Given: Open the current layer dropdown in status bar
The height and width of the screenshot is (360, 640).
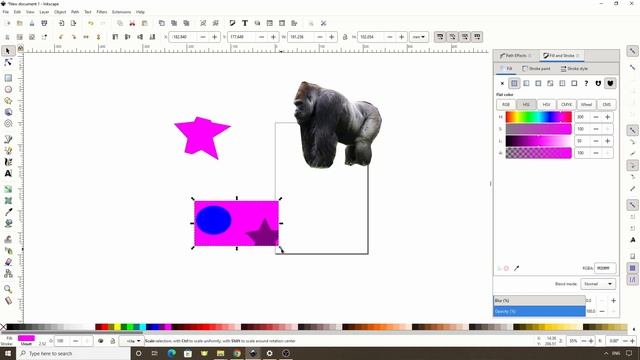Looking at the screenshot, I should coord(131,341).
